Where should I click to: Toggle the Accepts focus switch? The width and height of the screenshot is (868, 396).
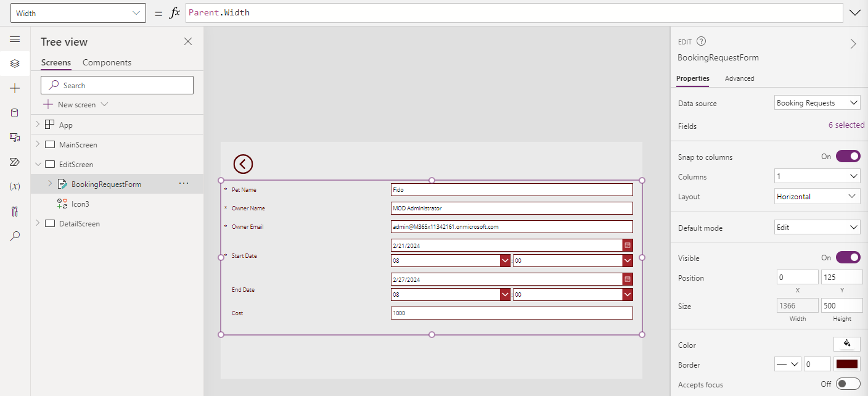point(848,384)
